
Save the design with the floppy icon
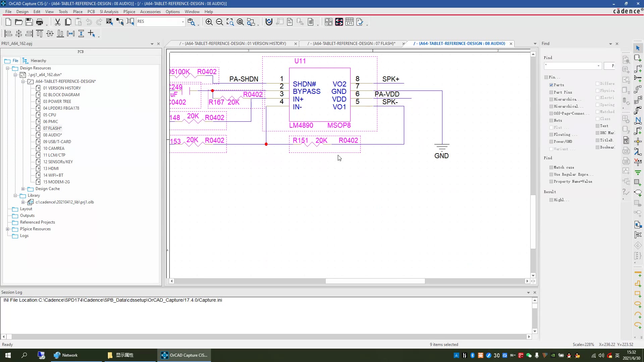click(x=29, y=22)
